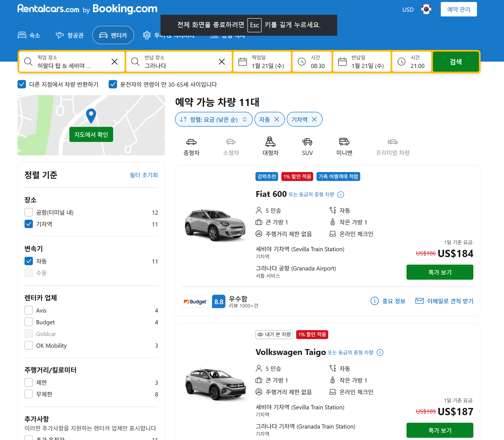
Task: Select the 렌터카 (car rental) tab
Action: click(x=113, y=35)
